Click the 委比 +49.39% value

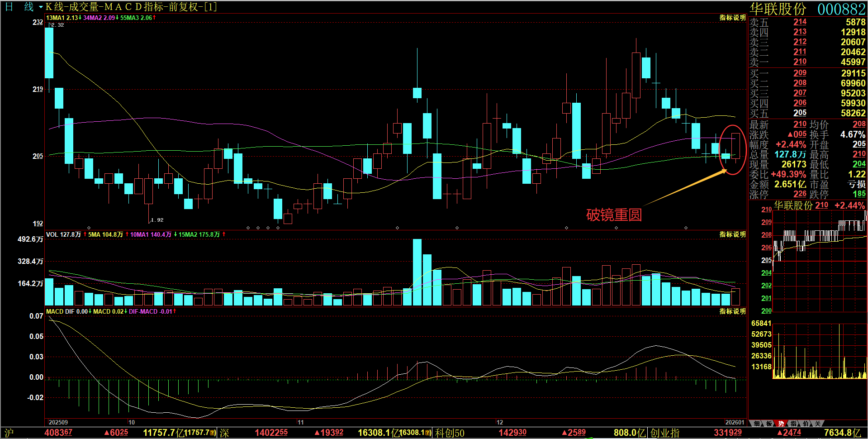(x=788, y=174)
